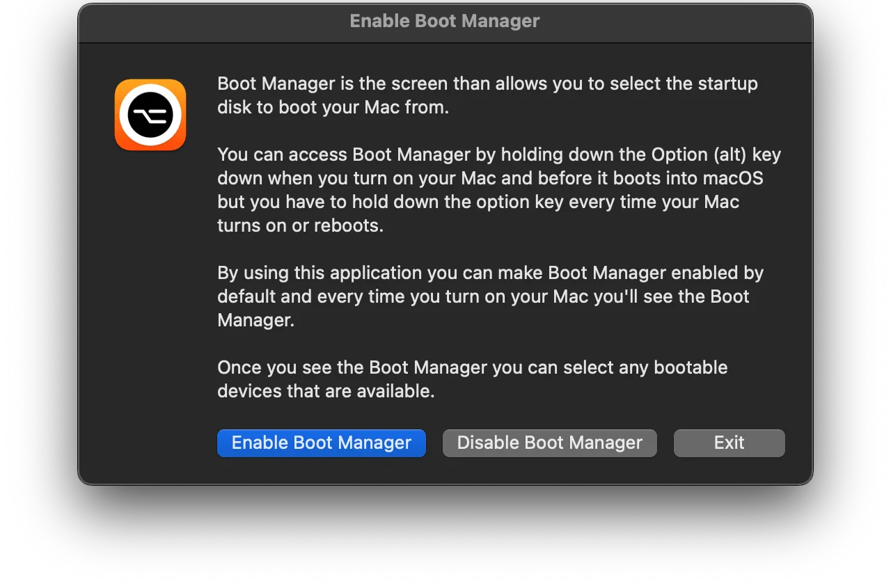Select the "Enable Boot Manager" window title
The width and height of the screenshot is (891, 588).
(x=445, y=21)
